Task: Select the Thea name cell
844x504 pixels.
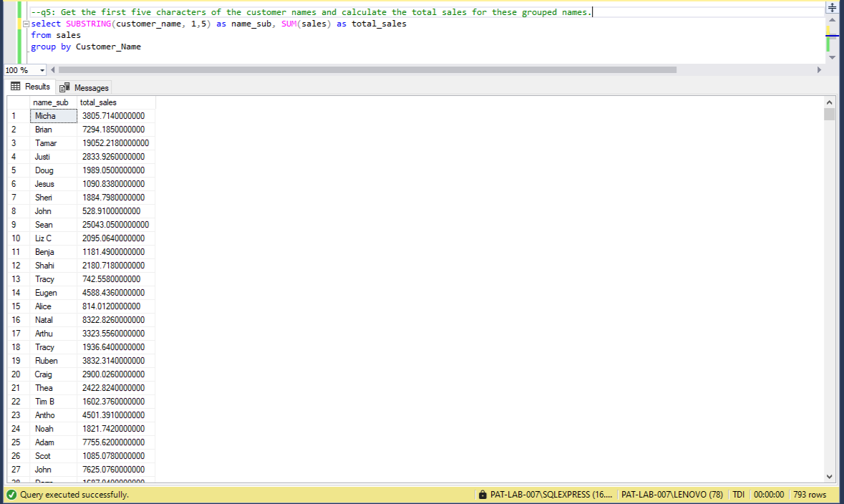Action: click(x=53, y=388)
